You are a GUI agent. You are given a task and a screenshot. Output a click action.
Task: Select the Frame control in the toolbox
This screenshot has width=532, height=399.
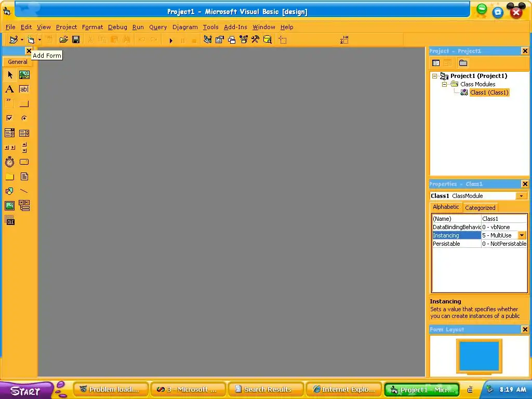(10, 103)
